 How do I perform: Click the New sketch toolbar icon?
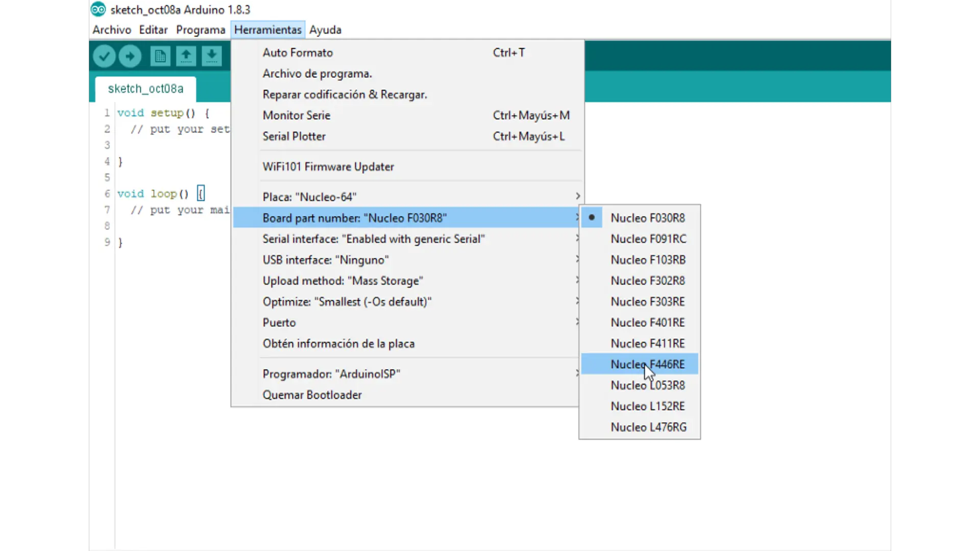point(160,56)
